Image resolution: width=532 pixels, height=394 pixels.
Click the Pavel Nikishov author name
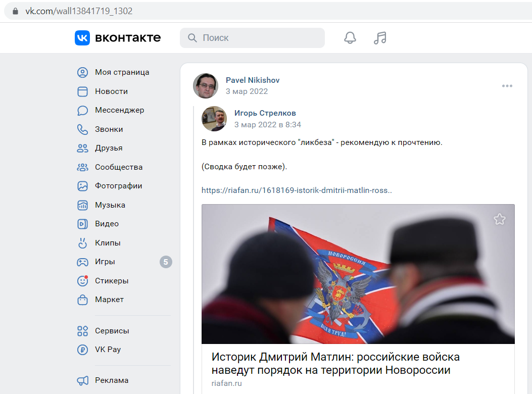coord(253,80)
